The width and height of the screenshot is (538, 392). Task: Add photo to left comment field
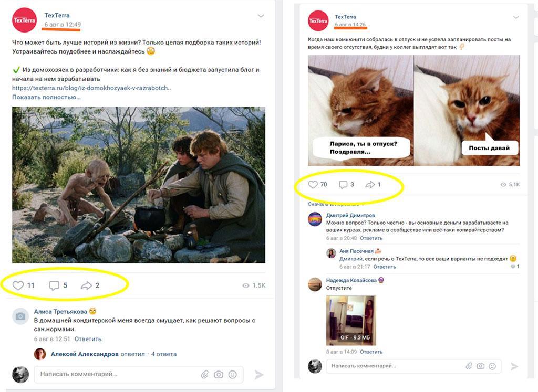[x=219, y=375]
